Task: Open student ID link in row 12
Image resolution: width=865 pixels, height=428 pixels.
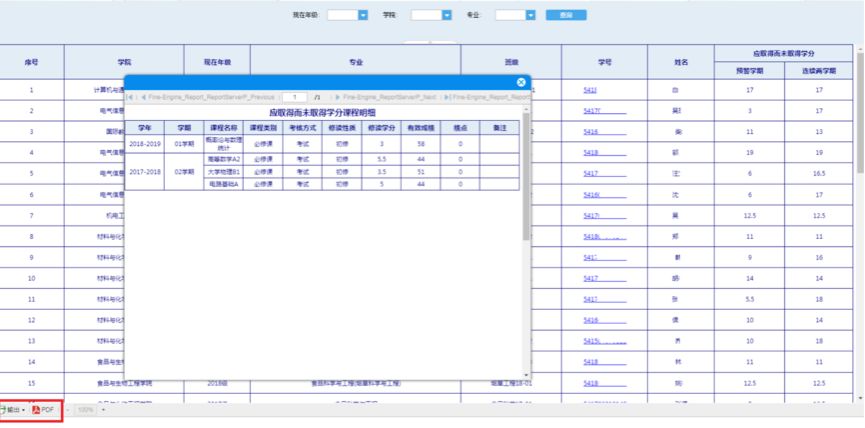Action: click(604, 320)
